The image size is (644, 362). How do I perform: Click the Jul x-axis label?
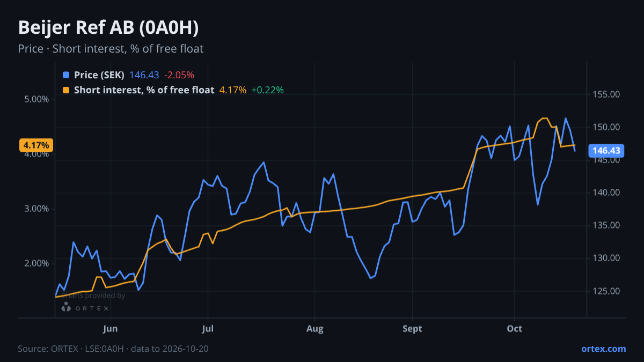point(208,329)
